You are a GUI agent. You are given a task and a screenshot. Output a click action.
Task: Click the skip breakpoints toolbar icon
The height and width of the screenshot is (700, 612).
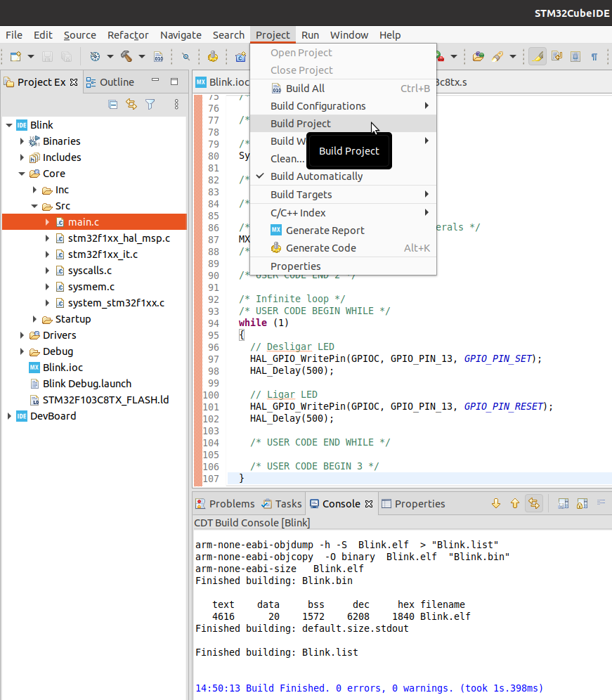pyautogui.click(x=186, y=57)
